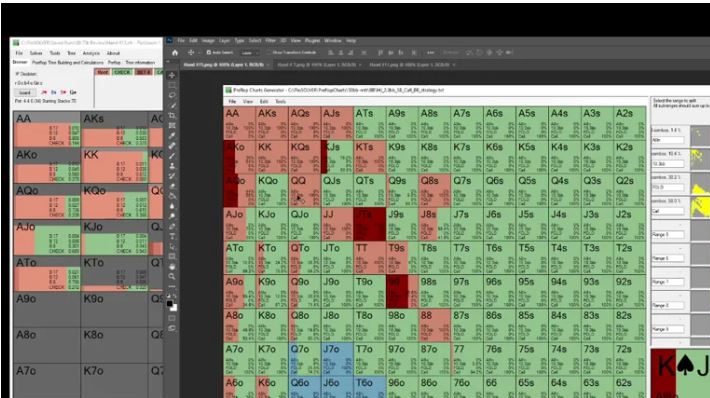
Task: Open the Filter menu in Photoshop
Action: pyautogui.click(x=270, y=41)
